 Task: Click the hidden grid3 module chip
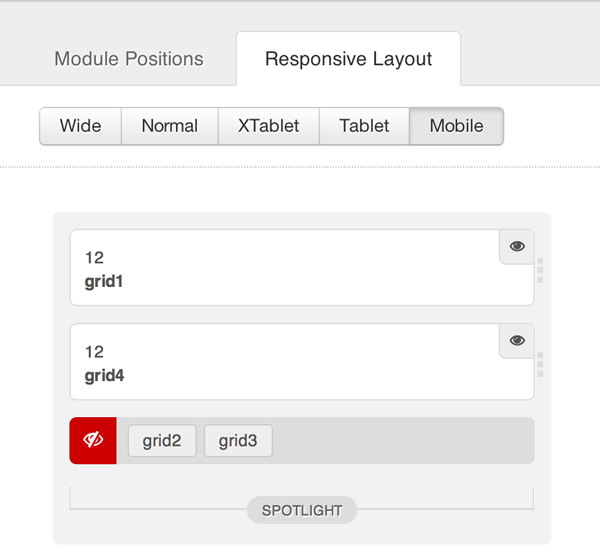pyautogui.click(x=238, y=440)
